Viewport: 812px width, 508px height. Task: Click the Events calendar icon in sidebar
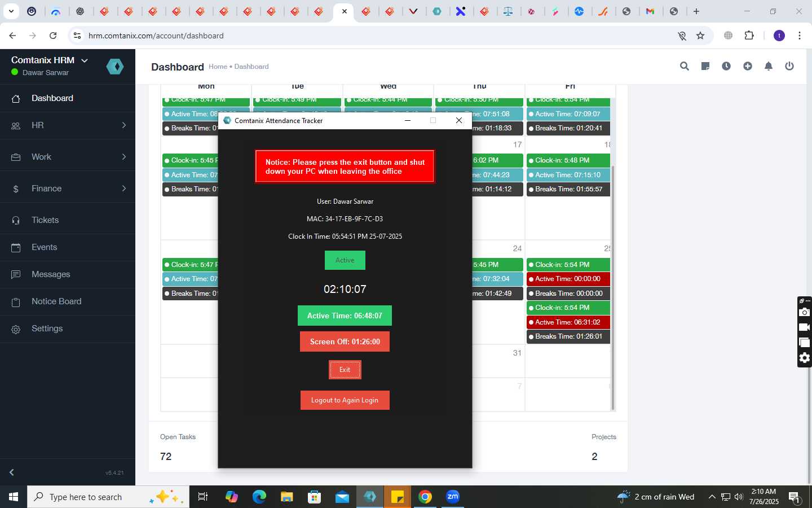tap(16, 248)
